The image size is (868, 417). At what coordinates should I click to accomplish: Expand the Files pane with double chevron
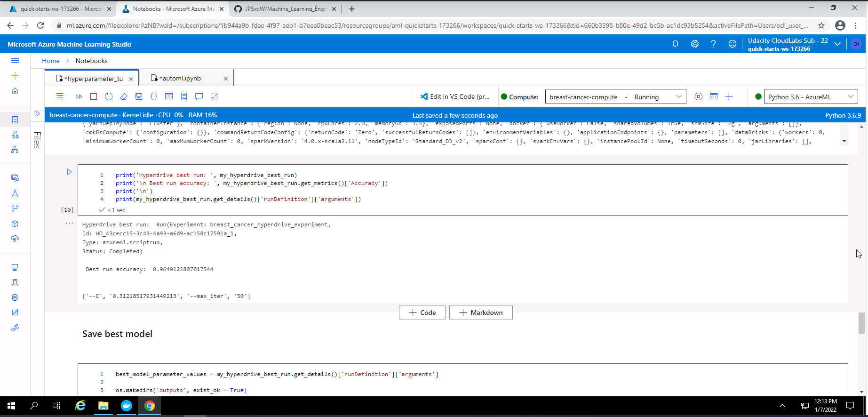point(37,113)
